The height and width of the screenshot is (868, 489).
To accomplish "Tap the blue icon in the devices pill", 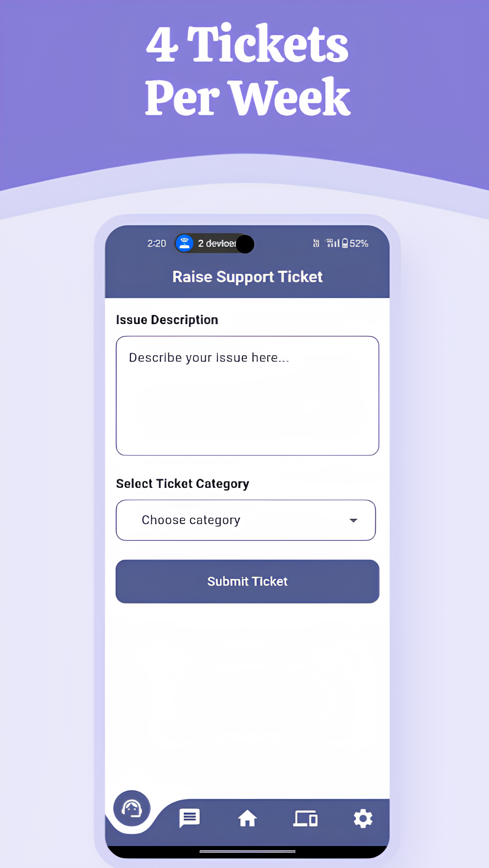I will (x=185, y=243).
